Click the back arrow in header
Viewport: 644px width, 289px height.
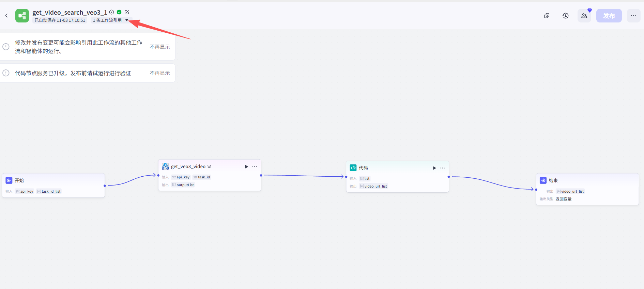6,16
